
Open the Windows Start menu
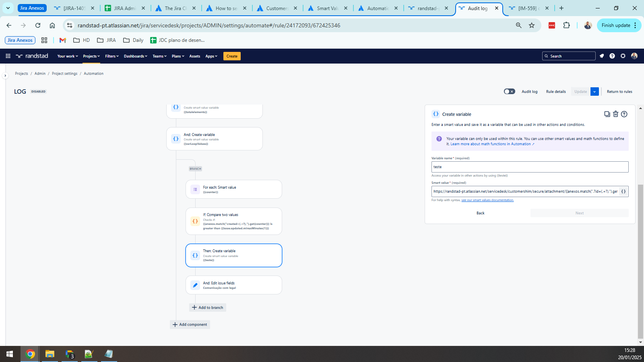10,354
